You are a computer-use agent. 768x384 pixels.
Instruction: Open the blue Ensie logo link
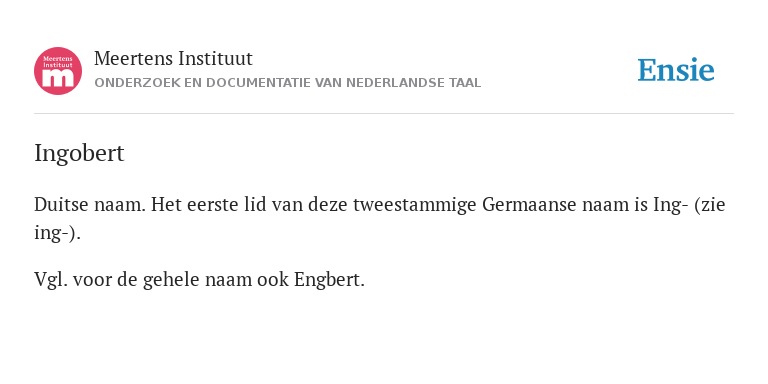pos(675,70)
